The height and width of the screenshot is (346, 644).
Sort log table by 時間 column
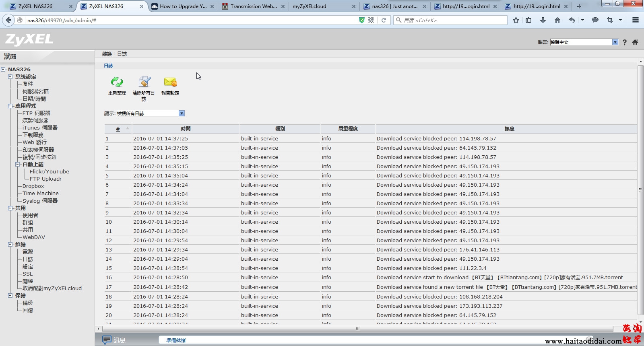click(x=186, y=129)
